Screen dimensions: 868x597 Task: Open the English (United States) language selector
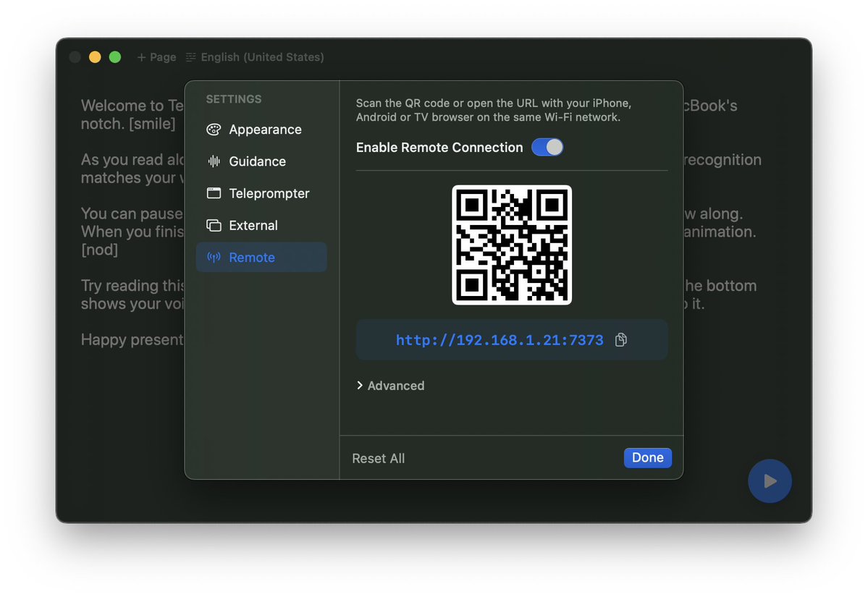(x=256, y=57)
